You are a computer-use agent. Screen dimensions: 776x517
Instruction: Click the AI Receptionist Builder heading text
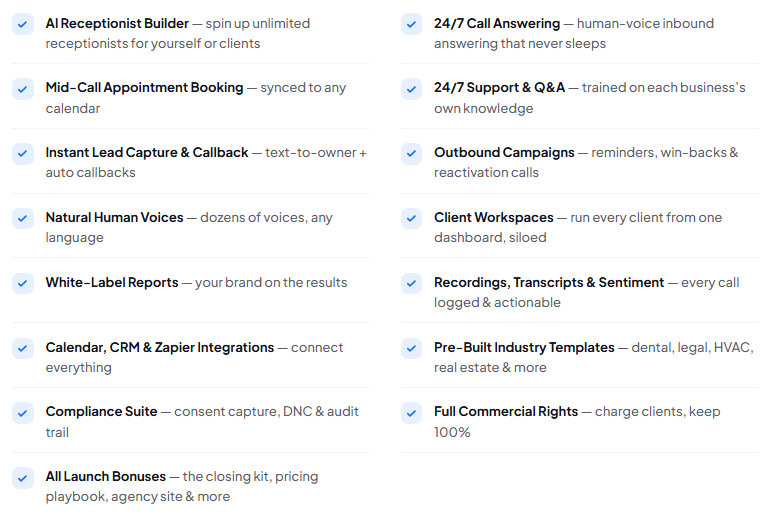tap(117, 23)
